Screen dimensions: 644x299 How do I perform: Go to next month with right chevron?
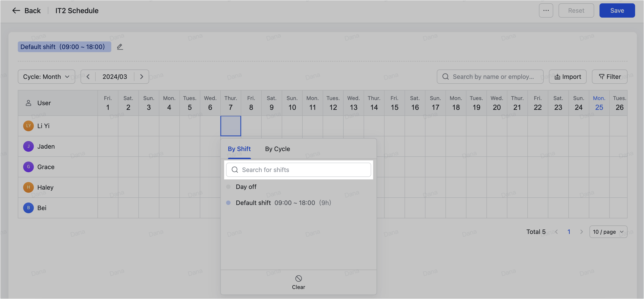[x=142, y=77]
